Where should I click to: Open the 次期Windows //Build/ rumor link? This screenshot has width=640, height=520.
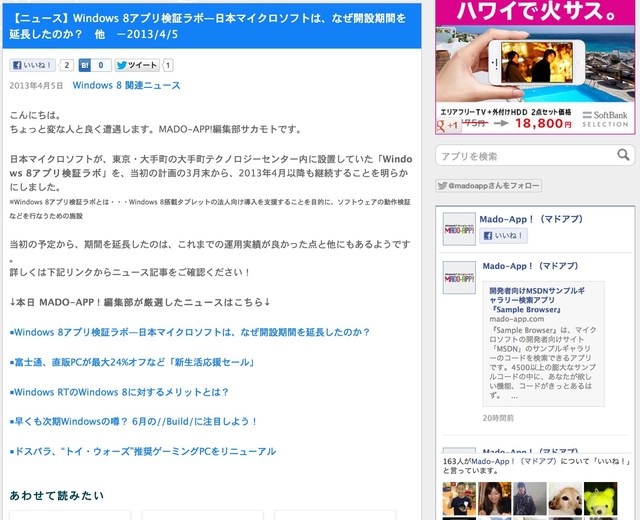coord(134,422)
